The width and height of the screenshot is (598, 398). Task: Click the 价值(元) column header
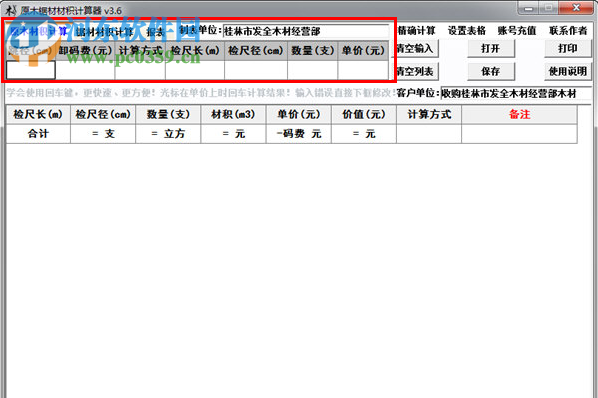tap(364, 114)
